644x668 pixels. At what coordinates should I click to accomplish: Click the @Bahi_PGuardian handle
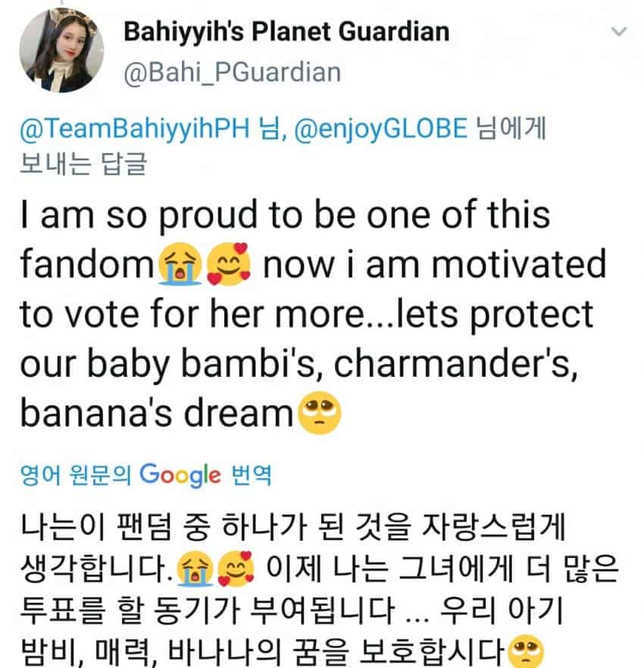point(231,72)
